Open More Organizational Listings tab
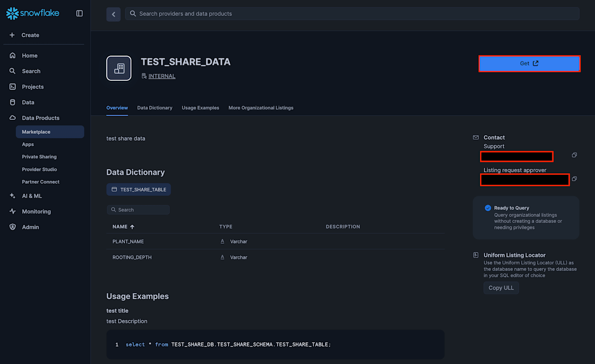Image resolution: width=595 pixels, height=364 pixels. 261,107
